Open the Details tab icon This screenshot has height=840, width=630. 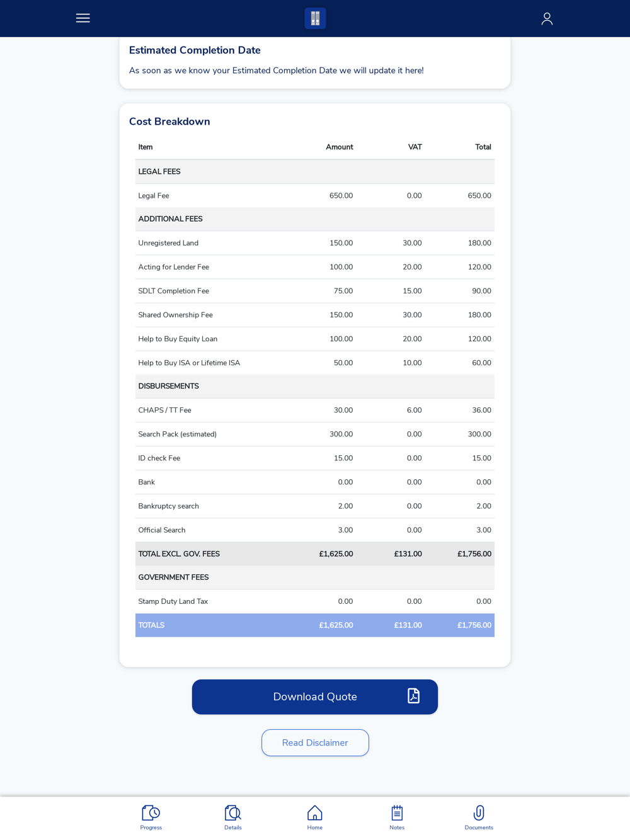pyautogui.click(x=233, y=812)
